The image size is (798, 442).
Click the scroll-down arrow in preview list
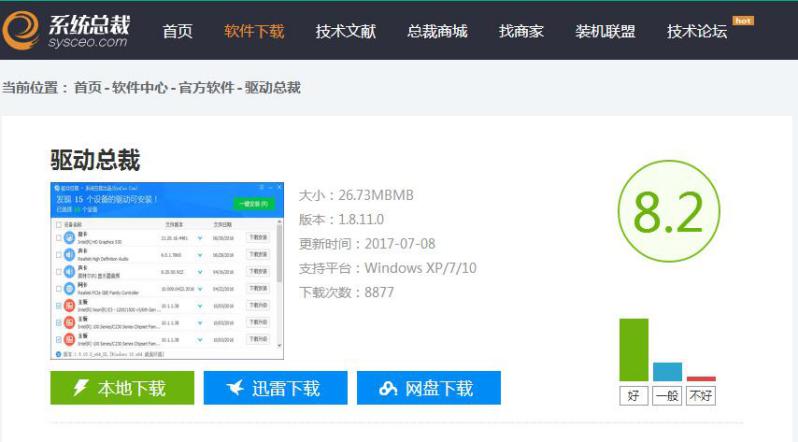[x=279, y=346]
